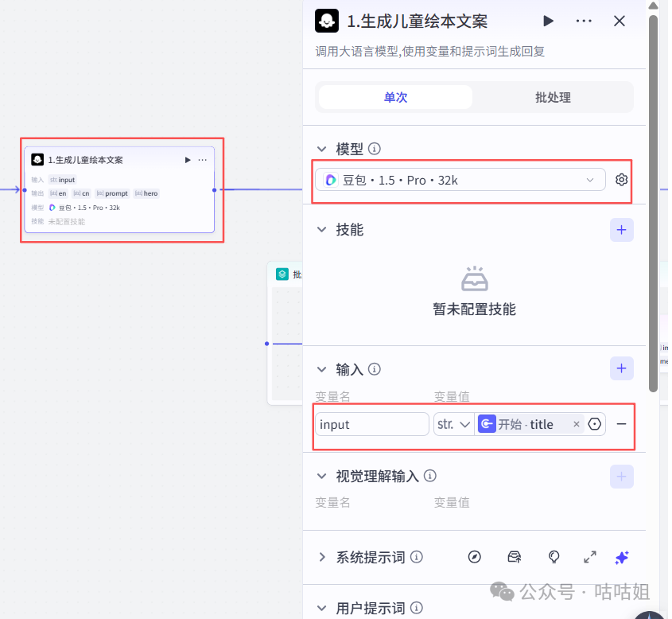Remove the 开始·title reference with its x
Image resolution: width=672 pixels, height=619 pixels.
point(576,424)
